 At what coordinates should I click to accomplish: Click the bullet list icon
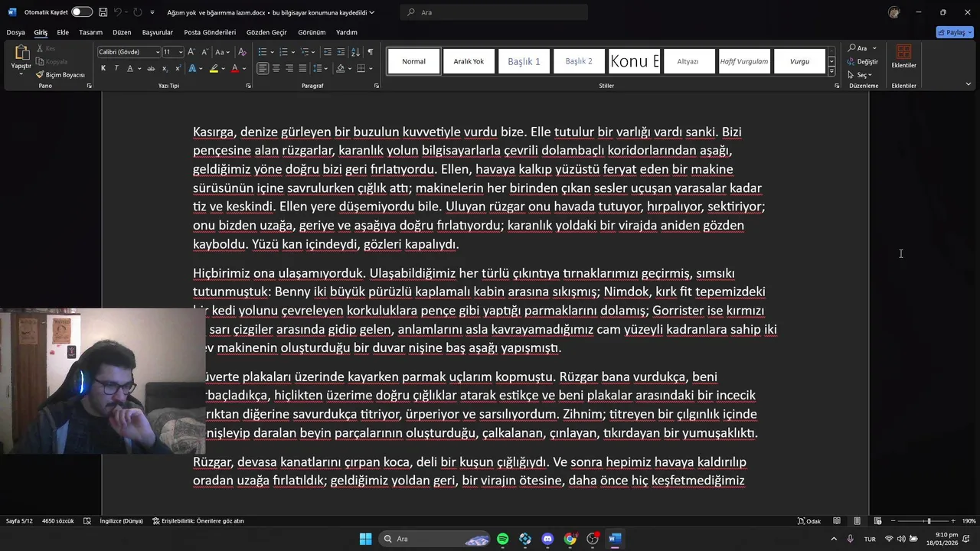pos(262,52)
